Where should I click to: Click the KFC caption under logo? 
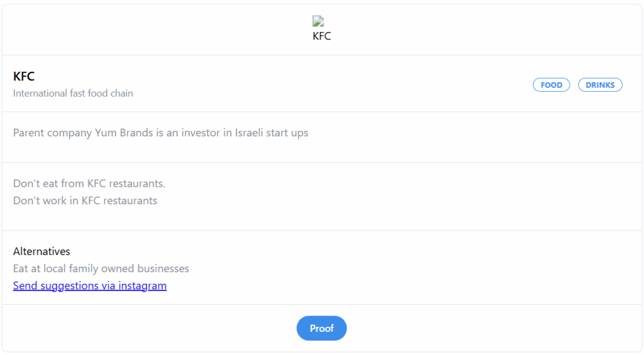click(x=321, y=36)
